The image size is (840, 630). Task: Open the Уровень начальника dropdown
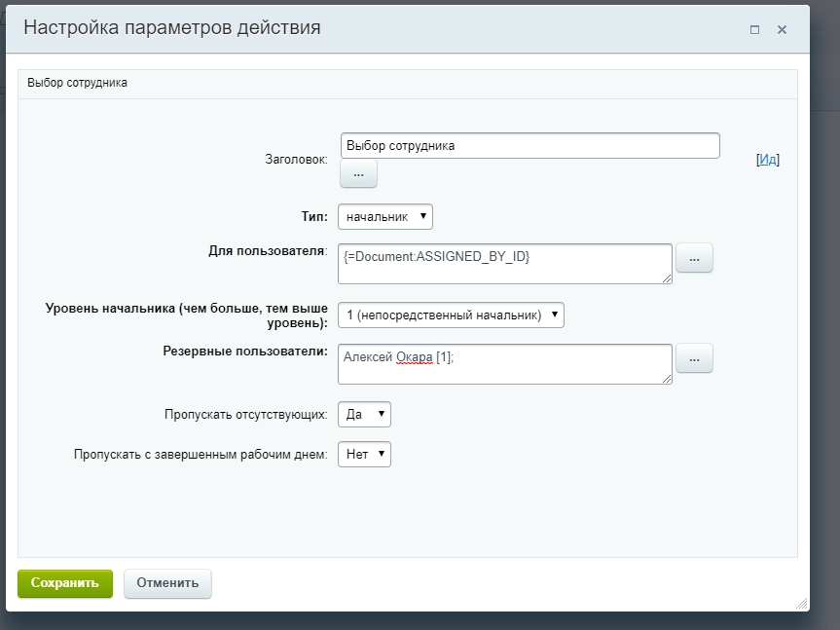click(448, 315)
